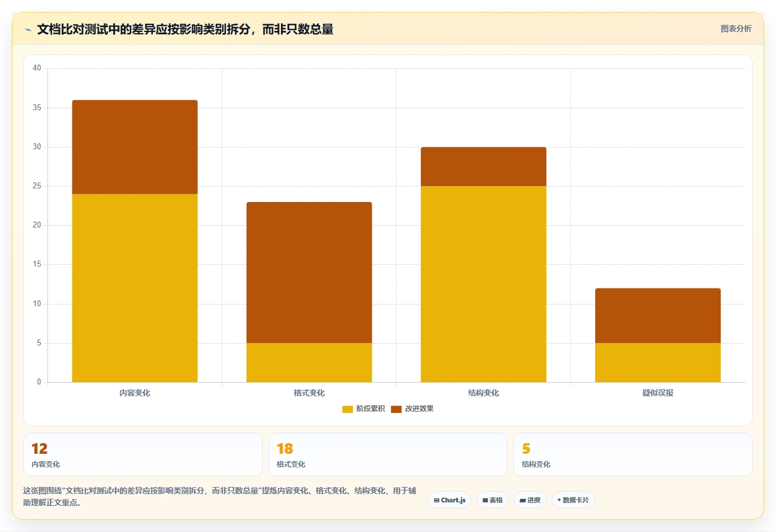Screen dimensions: 776x532
Task: Click the icon inside the Chart.js tag
Action: (x=436, y=501)
